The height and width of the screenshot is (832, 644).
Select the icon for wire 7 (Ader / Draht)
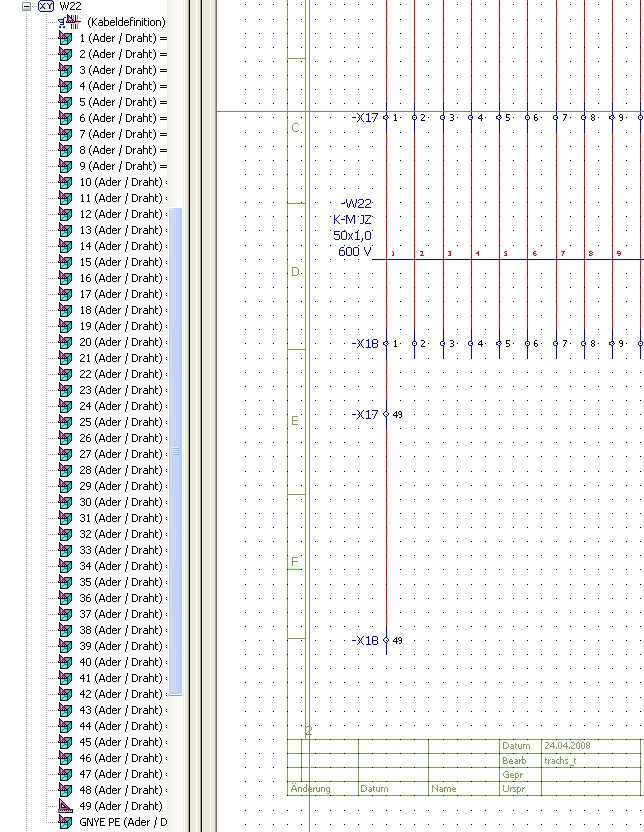click(65, 134)
